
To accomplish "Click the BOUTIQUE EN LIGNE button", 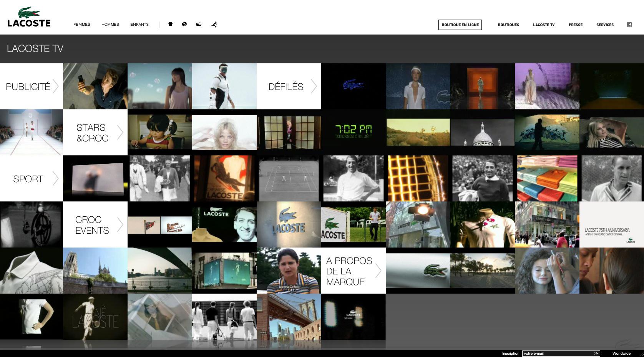I will pyautogui.click(x=460, y=25).
